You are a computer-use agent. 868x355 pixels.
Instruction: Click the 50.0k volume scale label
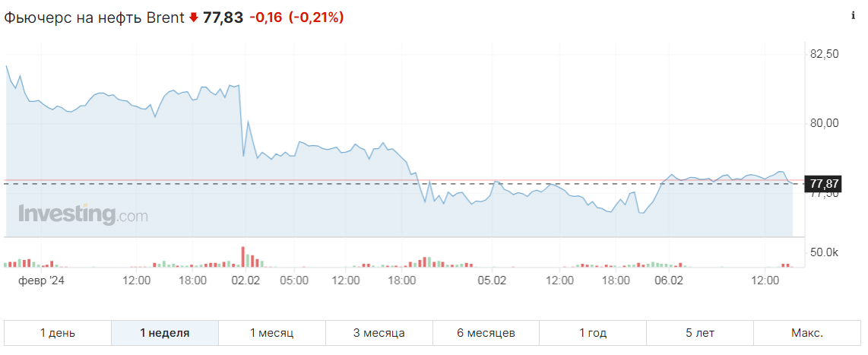pyautogui.click(x=825, y=253)
